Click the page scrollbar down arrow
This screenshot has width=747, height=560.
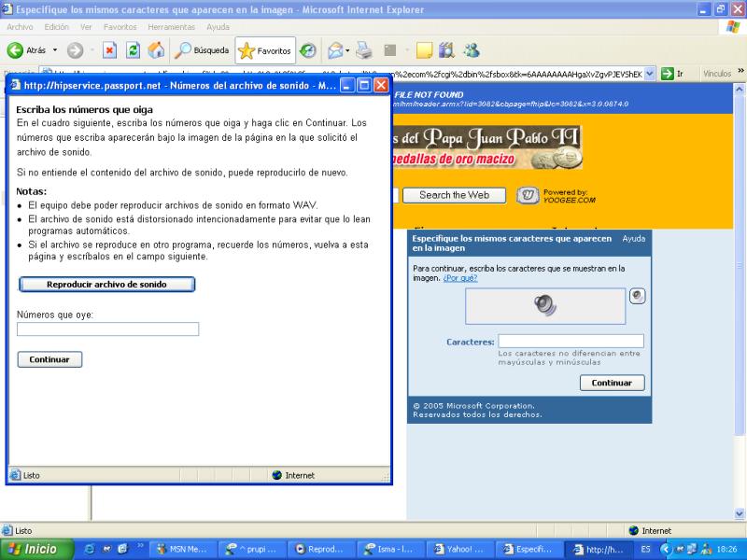tap(740, 513)
